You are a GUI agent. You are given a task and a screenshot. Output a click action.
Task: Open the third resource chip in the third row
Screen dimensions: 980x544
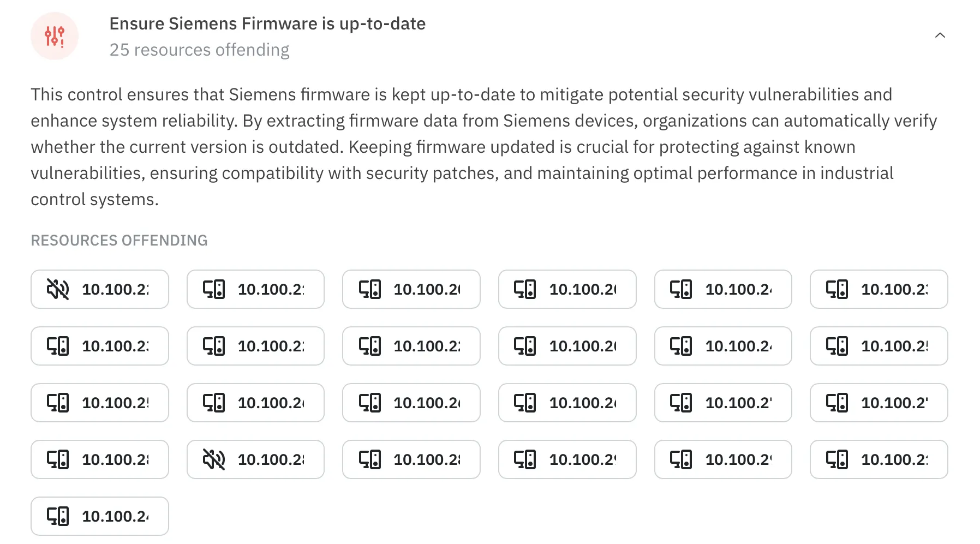411,403
